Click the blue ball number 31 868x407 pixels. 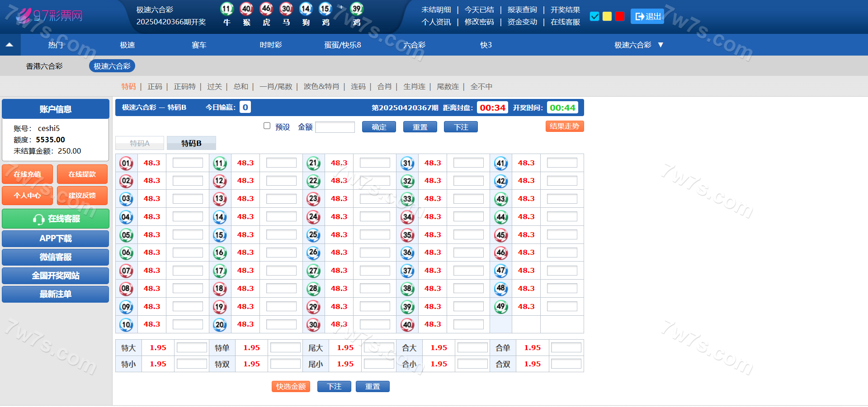(x=407, y=163)
